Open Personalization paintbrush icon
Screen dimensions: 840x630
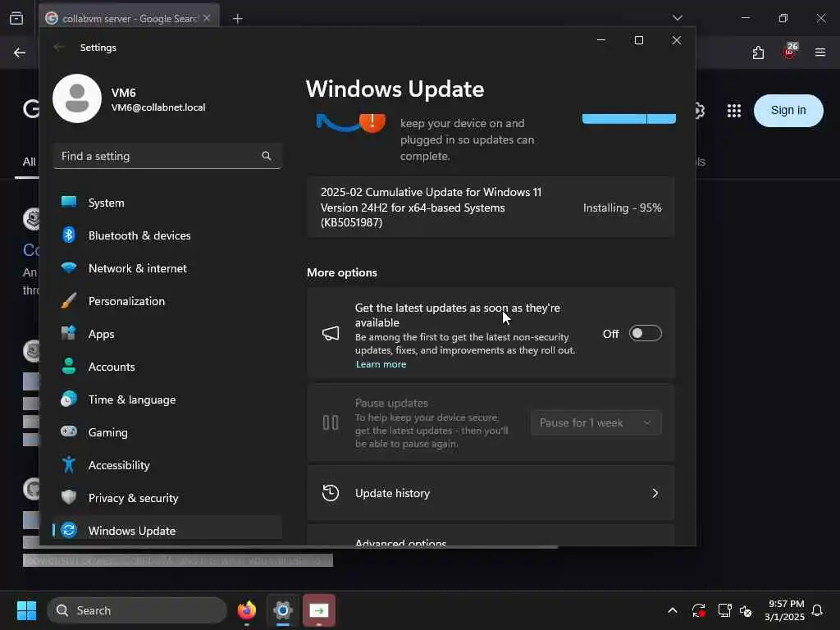[69, 300]
